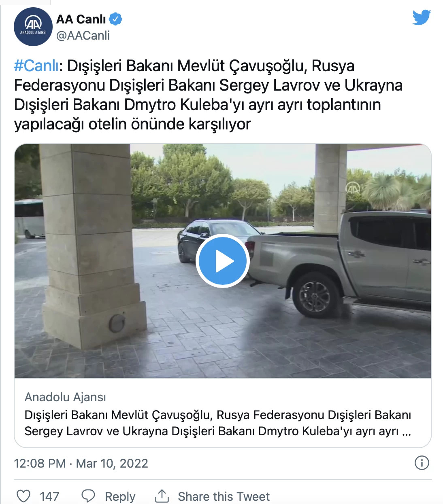The image size is (443, 504).
Task: Click the Reply button label
Action: click(120, 496)
